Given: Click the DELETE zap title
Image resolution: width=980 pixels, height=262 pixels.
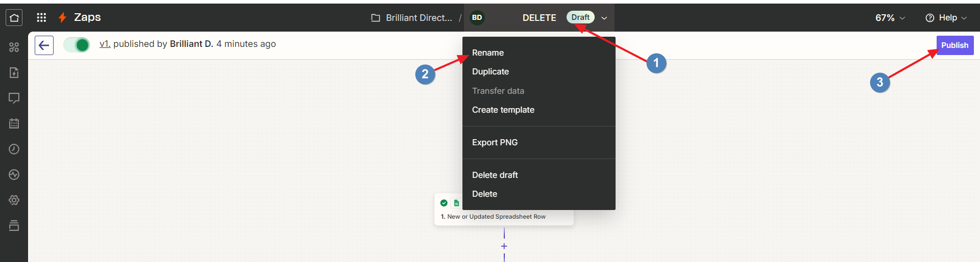Looking at the screenshot, I should click(x=539, y=18).
